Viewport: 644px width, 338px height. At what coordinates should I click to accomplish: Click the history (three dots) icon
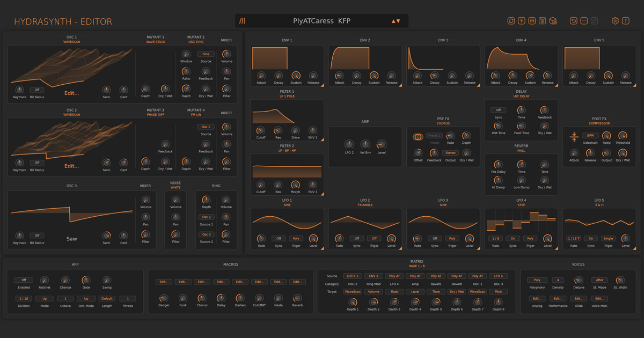click(x=584, y=21)
